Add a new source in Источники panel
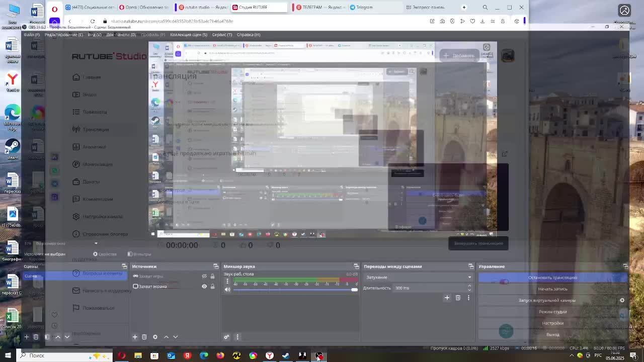 (x=135, y=337)
